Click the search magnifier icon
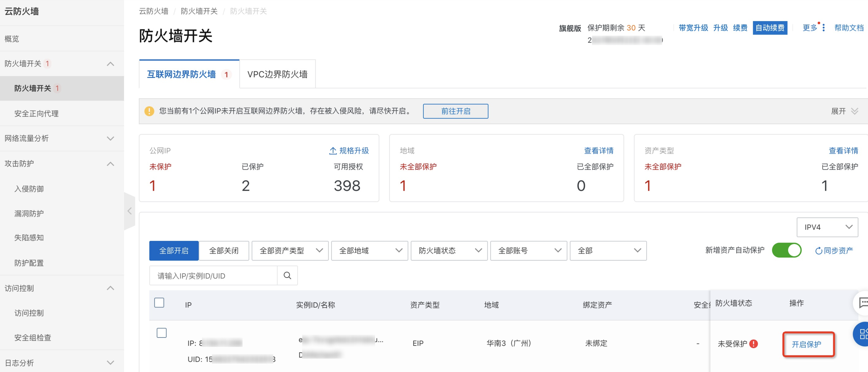 [x=287, y=276]
